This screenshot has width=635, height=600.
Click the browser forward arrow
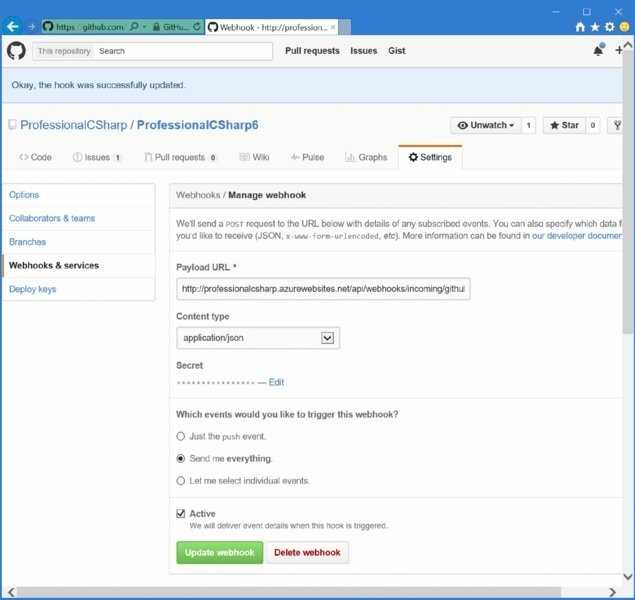coord(32,27)
